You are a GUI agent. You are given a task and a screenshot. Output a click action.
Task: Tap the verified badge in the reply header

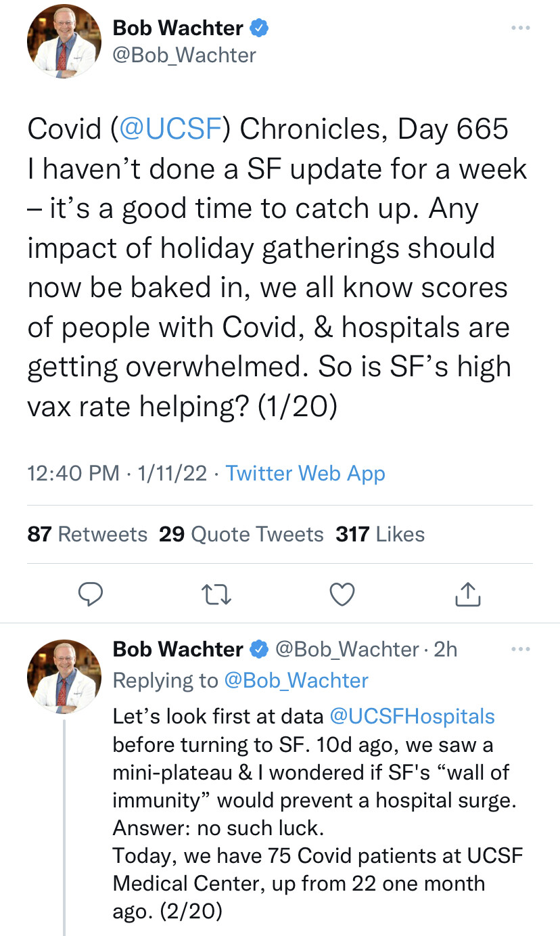[x=260, y=650]
